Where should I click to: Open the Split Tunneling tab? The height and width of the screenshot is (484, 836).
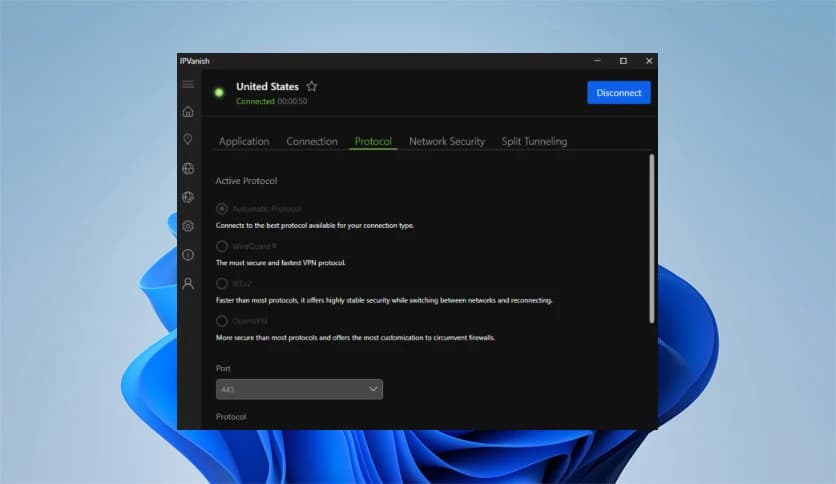click(x=534, y=141)
